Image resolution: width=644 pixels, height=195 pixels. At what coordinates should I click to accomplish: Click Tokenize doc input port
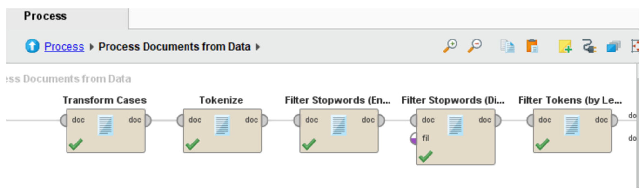[x=181, y=120]
